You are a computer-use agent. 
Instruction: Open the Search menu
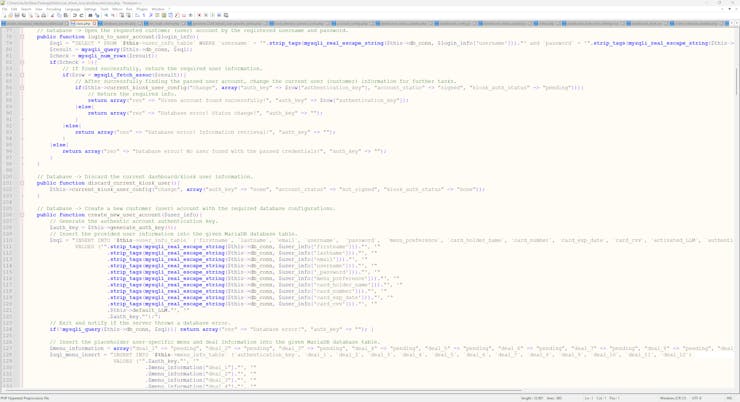click(x=26, y=9)
